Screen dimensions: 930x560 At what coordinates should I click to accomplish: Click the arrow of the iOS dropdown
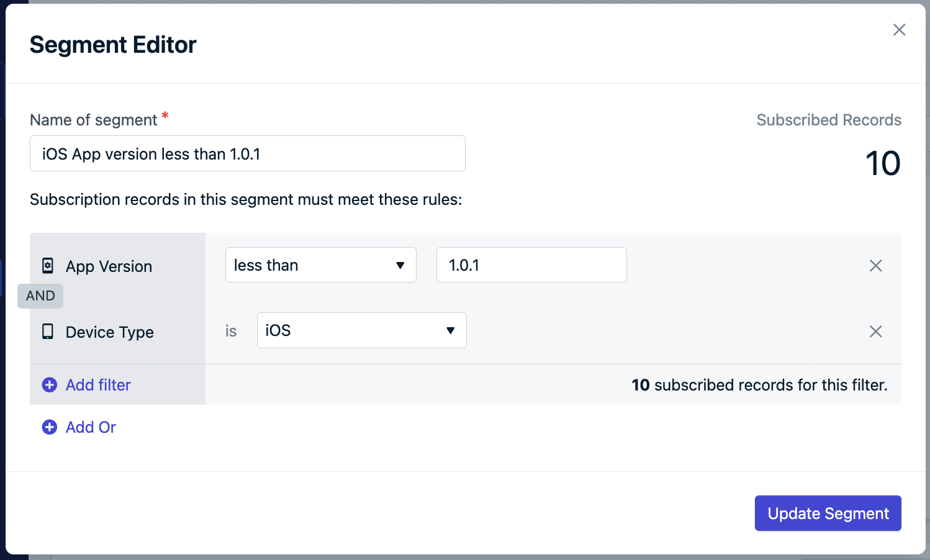click(x=451, y=331)
